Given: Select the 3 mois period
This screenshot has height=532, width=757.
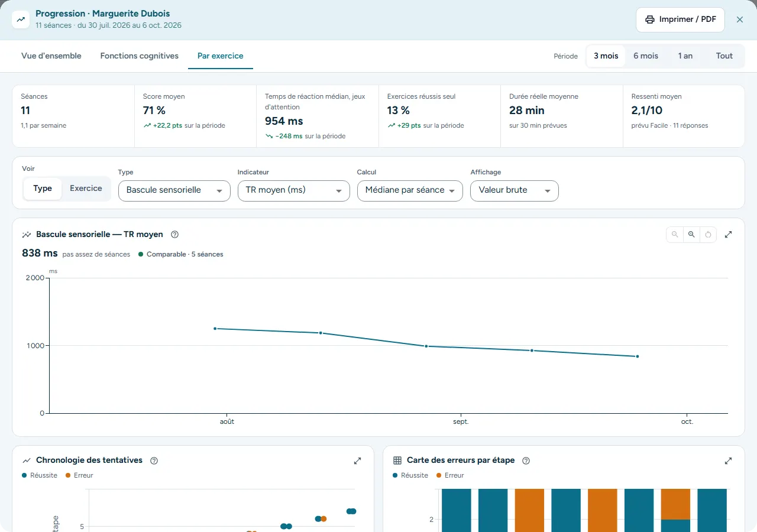Looking at the screenshot, I should tap(606, 56).
